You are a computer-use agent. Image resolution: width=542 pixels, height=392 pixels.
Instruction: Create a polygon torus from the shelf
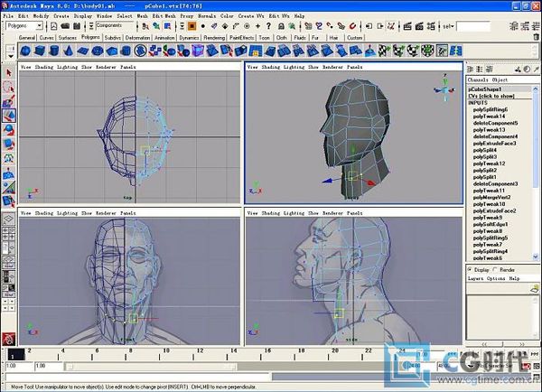98,51
